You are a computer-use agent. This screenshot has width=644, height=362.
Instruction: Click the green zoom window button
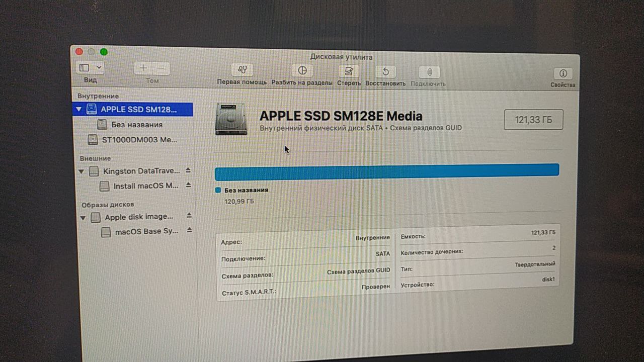pyautogui.click(x=104, y=52)
